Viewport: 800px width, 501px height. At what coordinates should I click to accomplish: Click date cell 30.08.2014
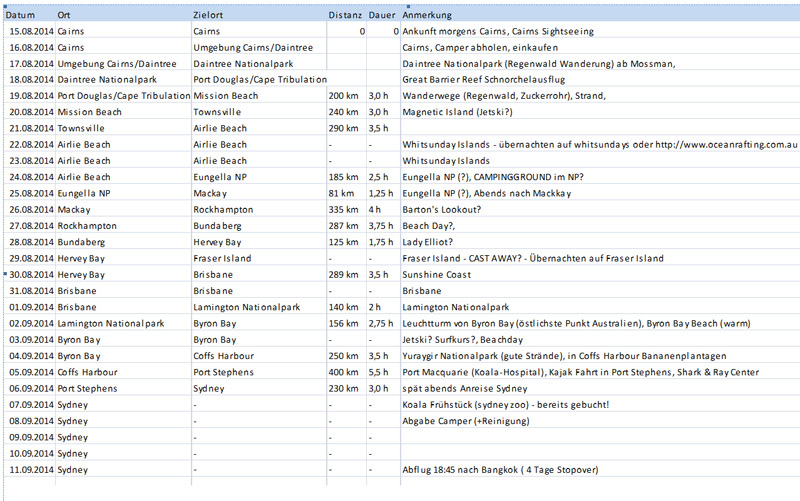(x=31, y=275)
